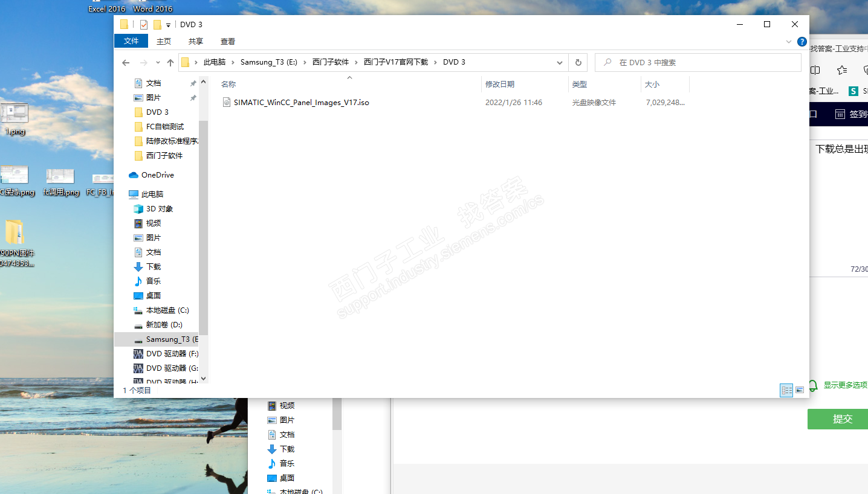
Task: Open the 主页 ribbon tab
Action: 164,42
